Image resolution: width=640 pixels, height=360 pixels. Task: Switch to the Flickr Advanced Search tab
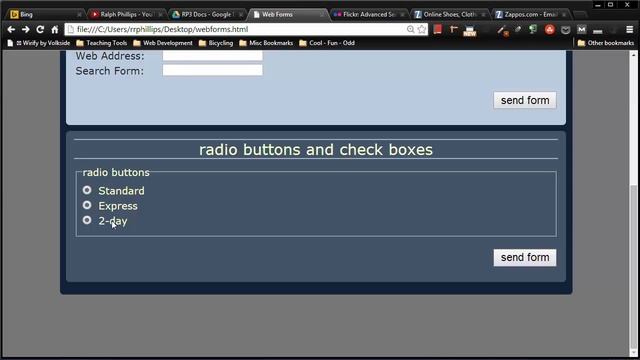(369, 14)
